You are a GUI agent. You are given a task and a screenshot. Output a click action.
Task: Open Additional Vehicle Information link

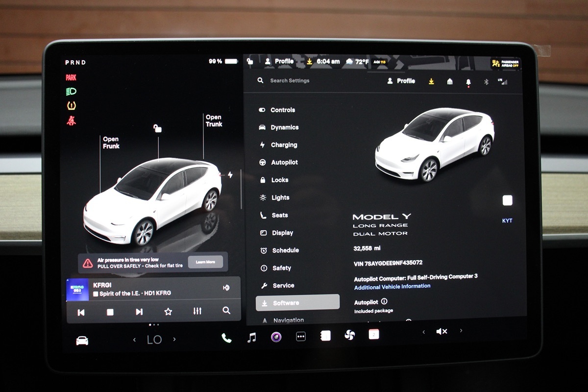[x=392, y=287]
